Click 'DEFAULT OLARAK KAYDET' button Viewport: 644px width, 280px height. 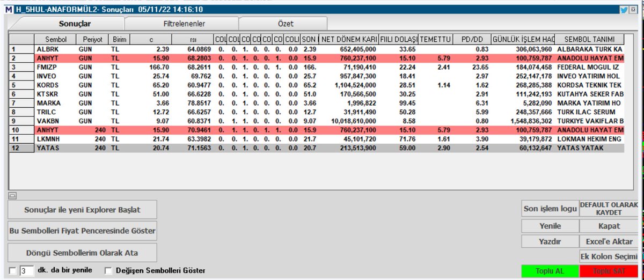pos(609,208)
